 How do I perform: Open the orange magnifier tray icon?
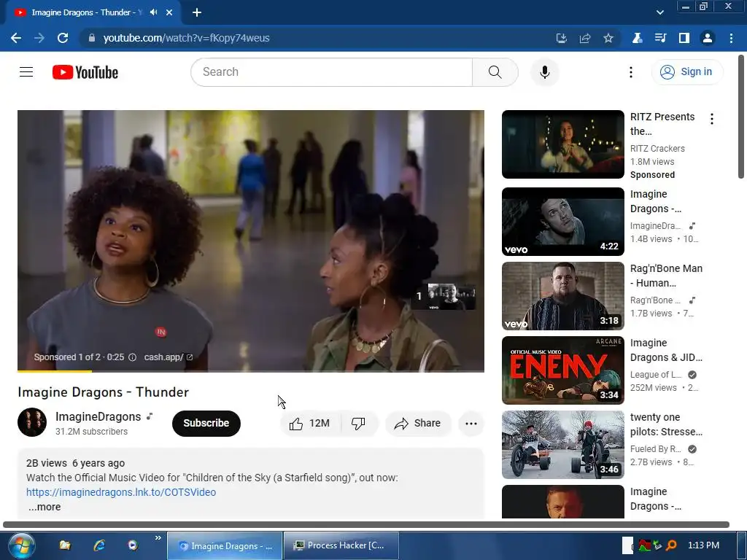(x=672, y=545)
